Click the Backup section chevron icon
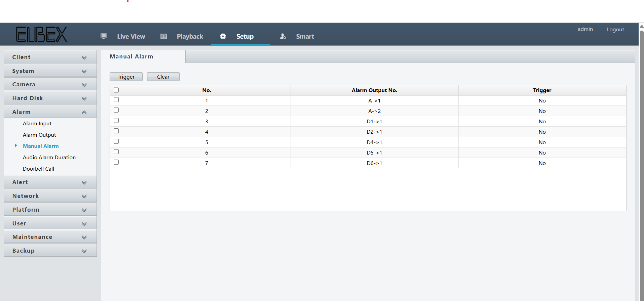Screen dimensions: 644x301 84,251
